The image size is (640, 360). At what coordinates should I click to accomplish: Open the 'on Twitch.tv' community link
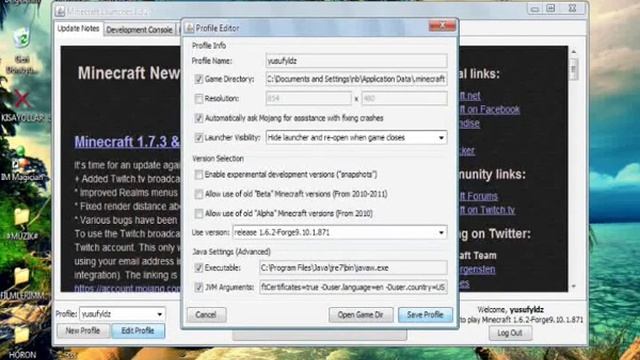click(x=487, y=210)
